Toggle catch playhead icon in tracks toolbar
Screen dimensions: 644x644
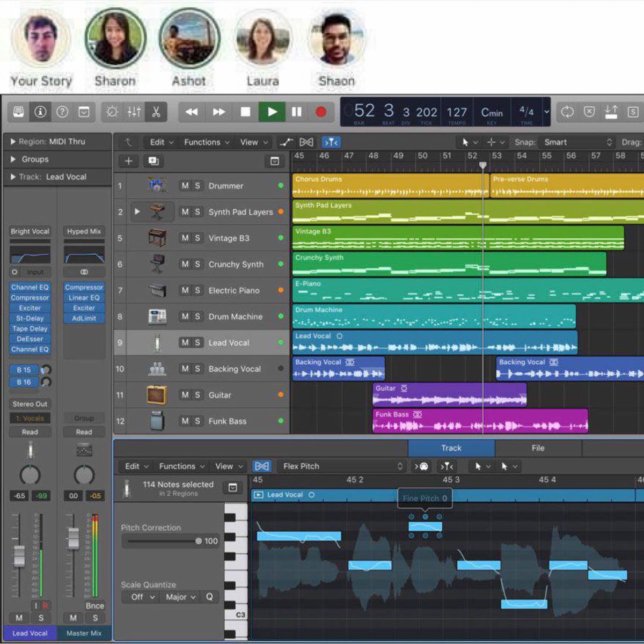click(x=331, y=142)
